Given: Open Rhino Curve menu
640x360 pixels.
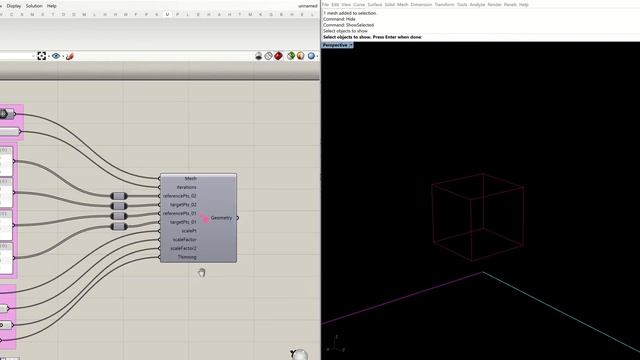Looking at the screenshot, I should 359,4.
